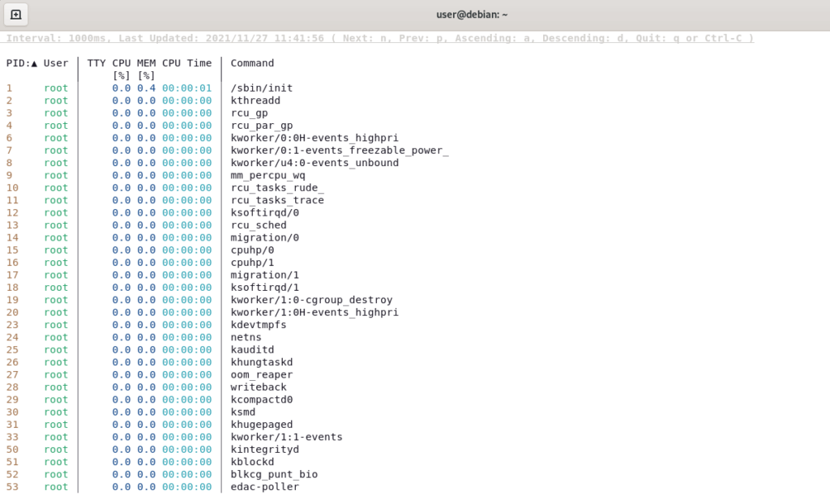Viewport: 830px width, 504px height.
Task: Click the PID column header sort arrow
Action: pyautogui.click(x=34, y=63)
